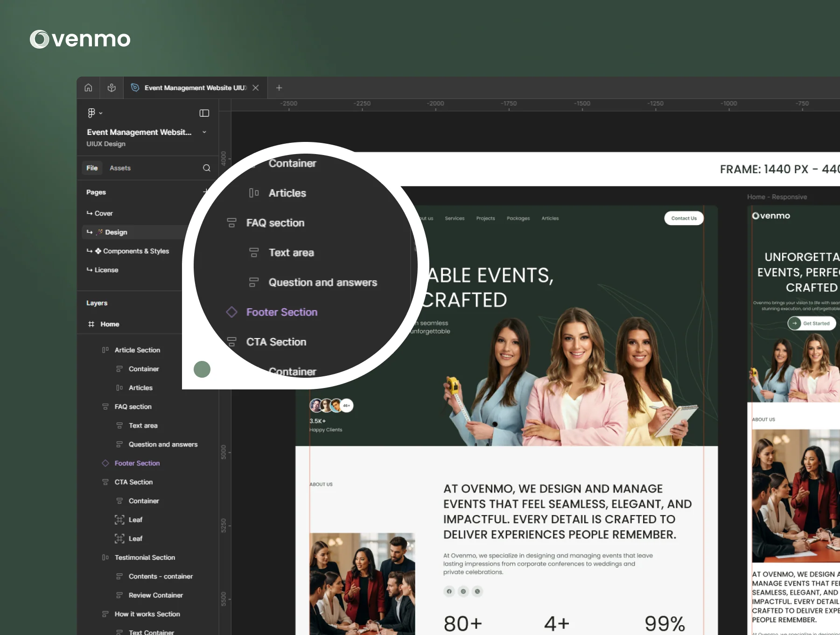Select the Articles layer in layers list
The image size is (840, 635).
tap(140, 388)
